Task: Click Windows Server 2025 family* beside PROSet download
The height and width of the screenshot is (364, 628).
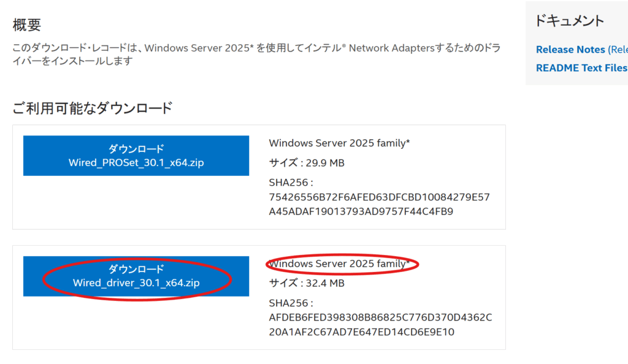Action: (x=339, y=143)
